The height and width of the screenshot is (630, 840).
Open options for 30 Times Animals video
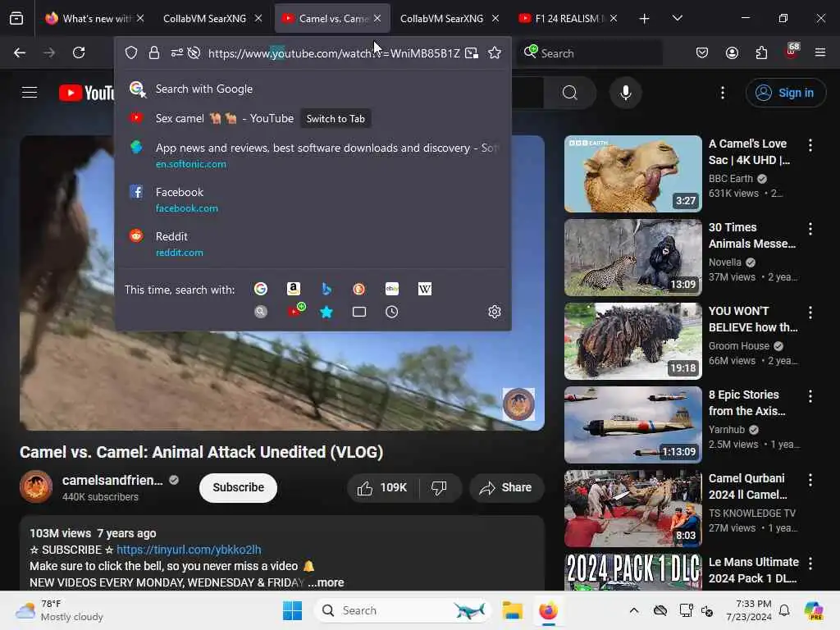tap(810, 229)
